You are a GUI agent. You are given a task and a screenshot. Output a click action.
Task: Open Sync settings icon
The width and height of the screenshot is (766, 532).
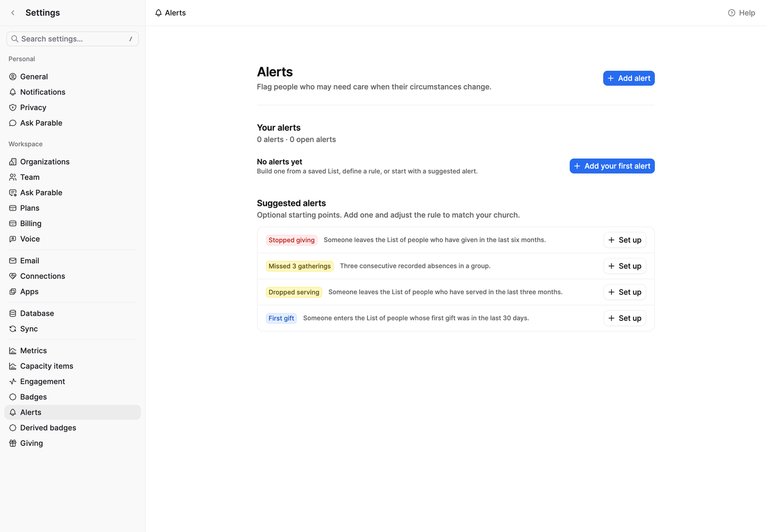pyautogui.click(x=13, y=329)
